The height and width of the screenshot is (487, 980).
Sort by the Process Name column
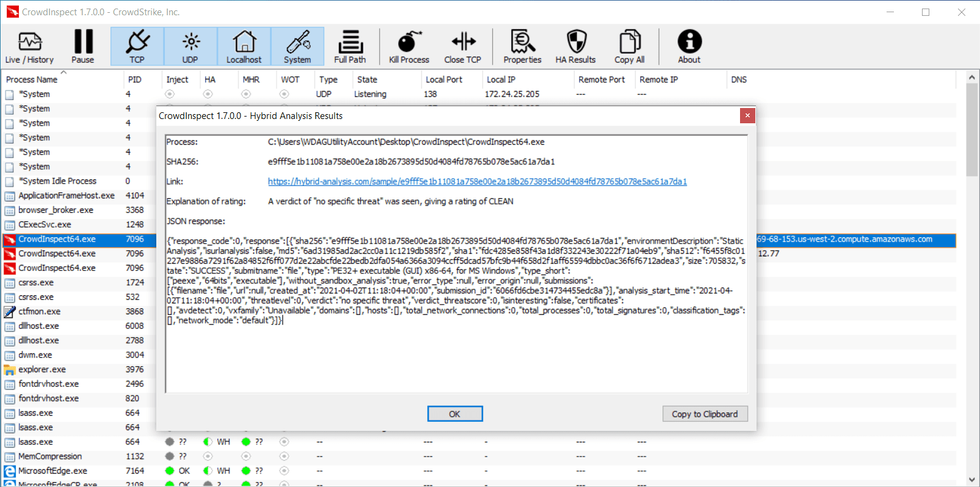62,79
